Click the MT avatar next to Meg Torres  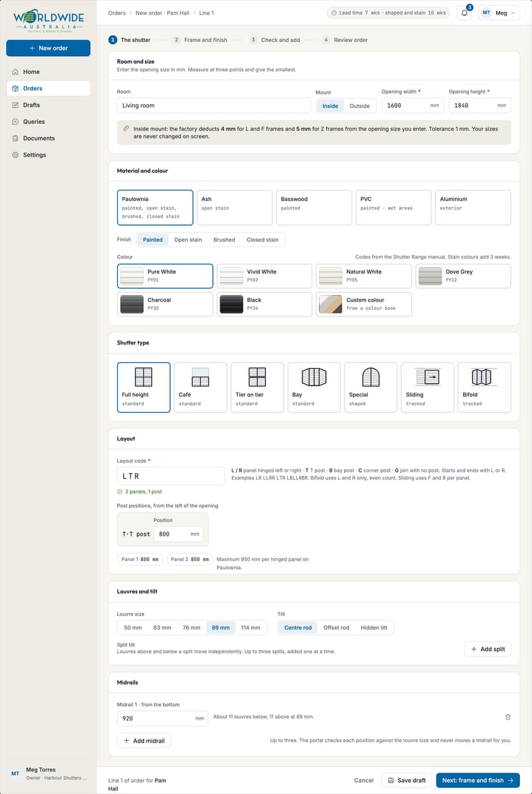15,774
